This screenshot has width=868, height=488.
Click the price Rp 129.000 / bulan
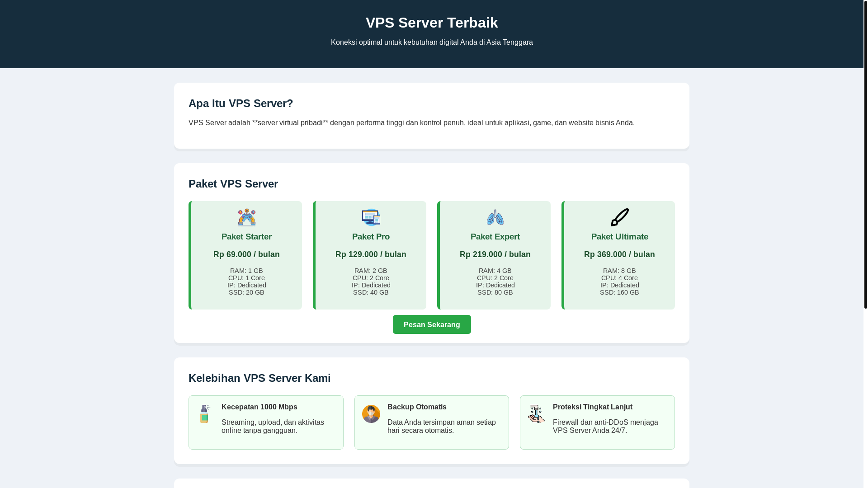point(371,254)
